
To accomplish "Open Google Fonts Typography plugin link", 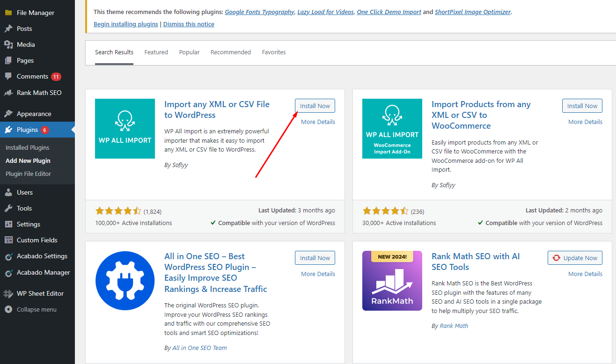I will tap(260, 12).
